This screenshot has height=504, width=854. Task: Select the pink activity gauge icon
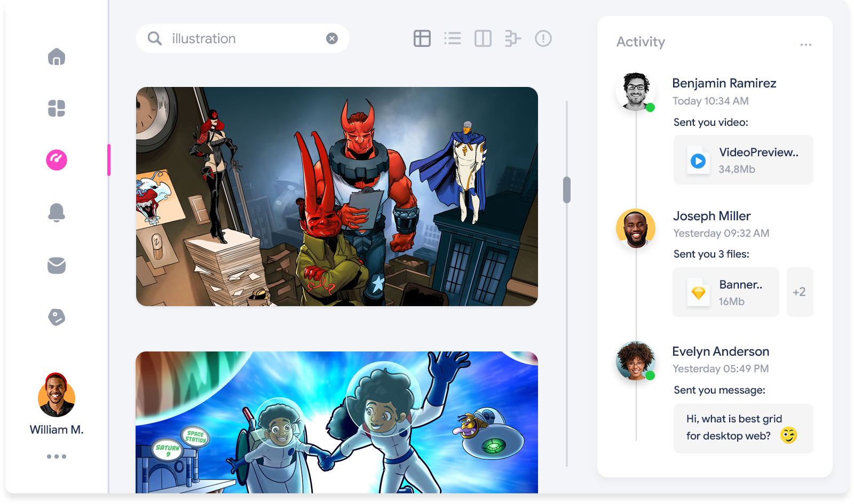(x=57, y=160)
